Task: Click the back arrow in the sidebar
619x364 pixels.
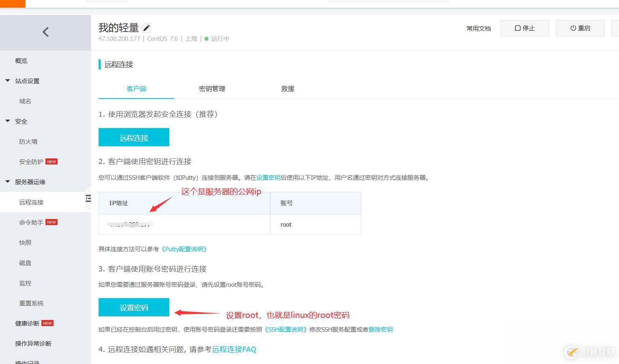Action: [45, 32]
